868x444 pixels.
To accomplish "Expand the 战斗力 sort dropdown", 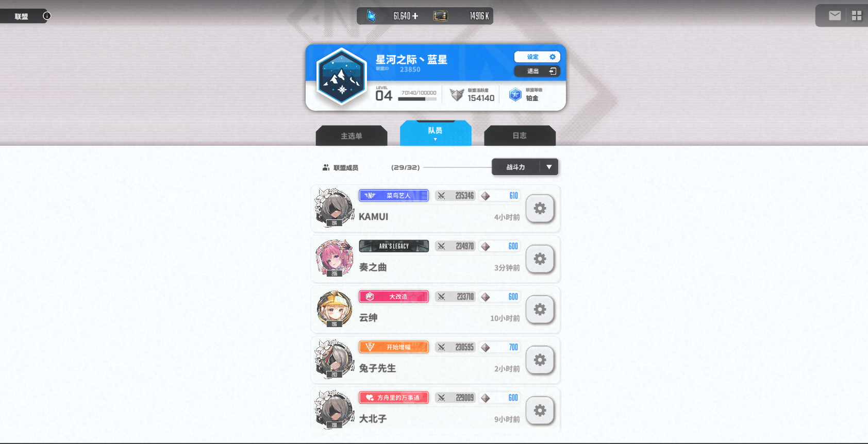I will (525, 167).
